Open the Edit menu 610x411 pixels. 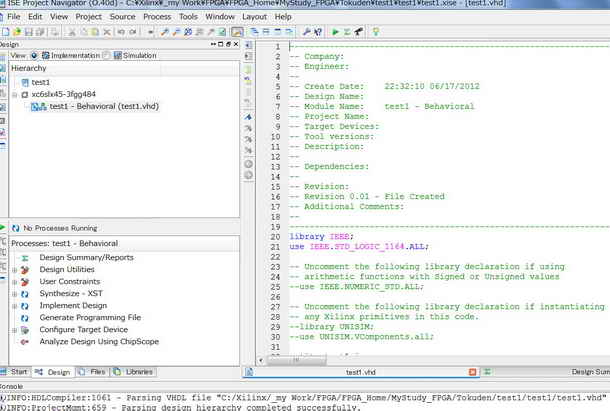pos(35,17)
